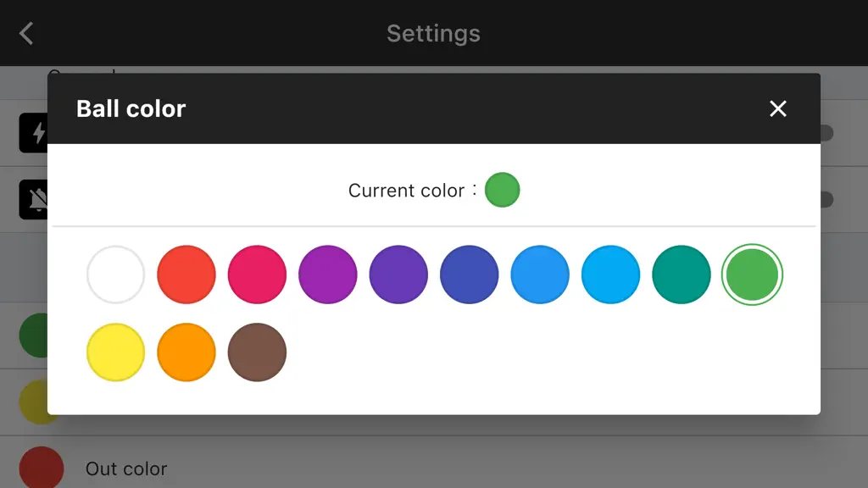The width and height of the screenshot is (868, 488).
Task: Choose the deep violet swatch
Action: (x=398, y=274)
